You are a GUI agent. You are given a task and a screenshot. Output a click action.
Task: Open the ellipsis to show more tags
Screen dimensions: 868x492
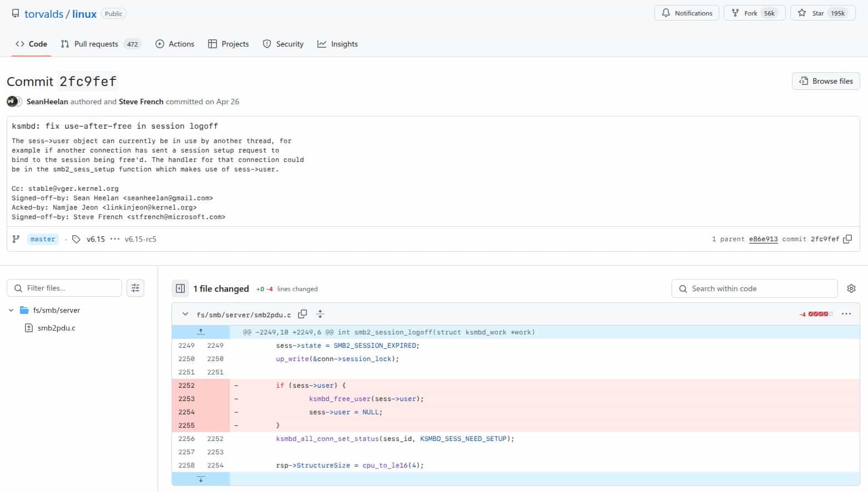click(114, 239)
